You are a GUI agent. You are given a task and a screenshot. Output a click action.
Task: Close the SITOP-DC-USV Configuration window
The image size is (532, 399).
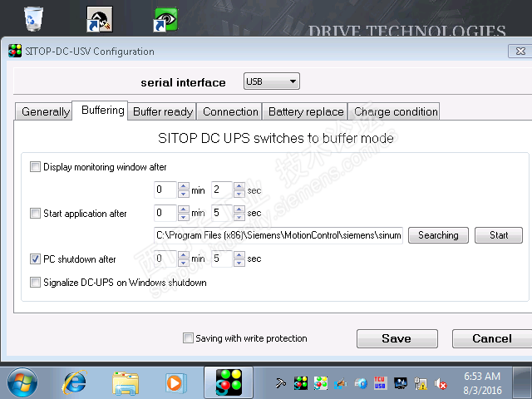click(x=520, y=52)
